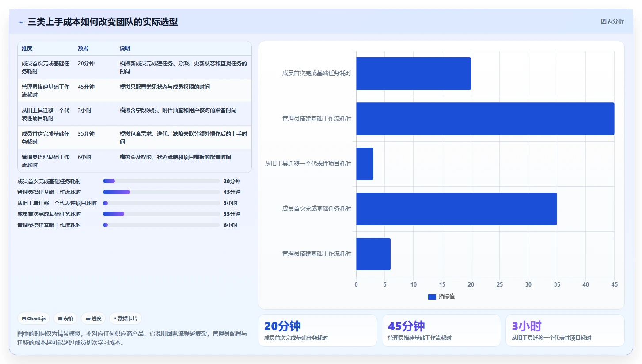The width and height of the screenshot is (642, 364).
Task: Click the x-axis tick label 10
Action: tap(414, 285)
